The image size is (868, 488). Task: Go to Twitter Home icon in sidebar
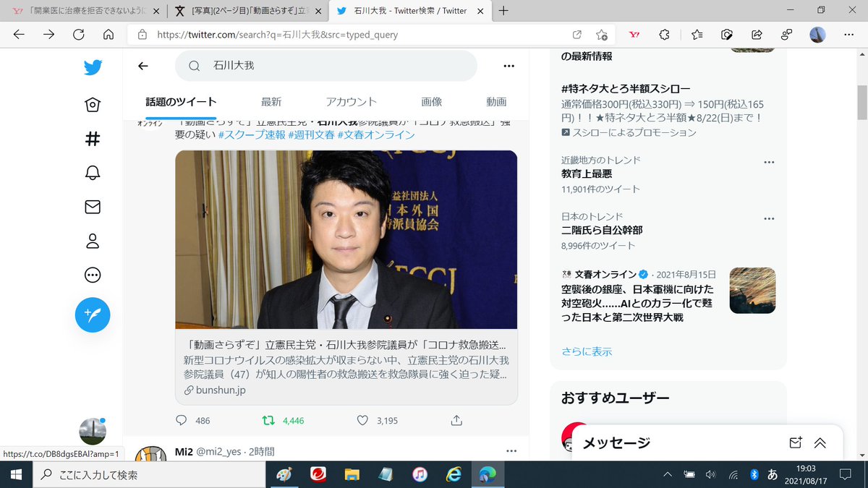[93, 106]
